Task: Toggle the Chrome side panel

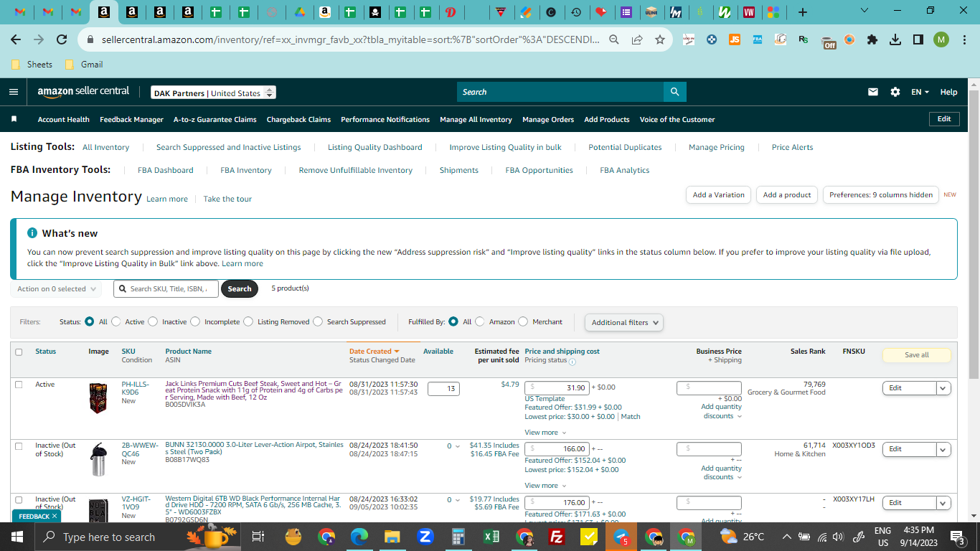Action: pos(918,39)
